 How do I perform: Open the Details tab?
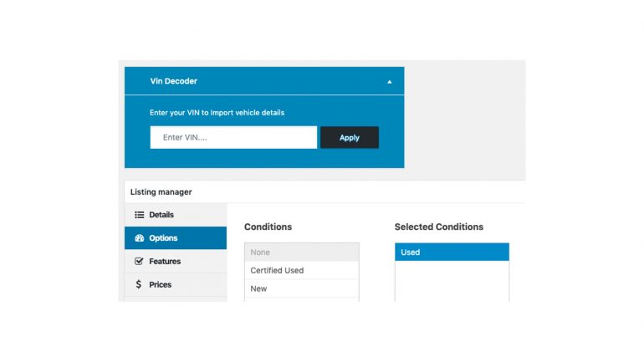176,215
